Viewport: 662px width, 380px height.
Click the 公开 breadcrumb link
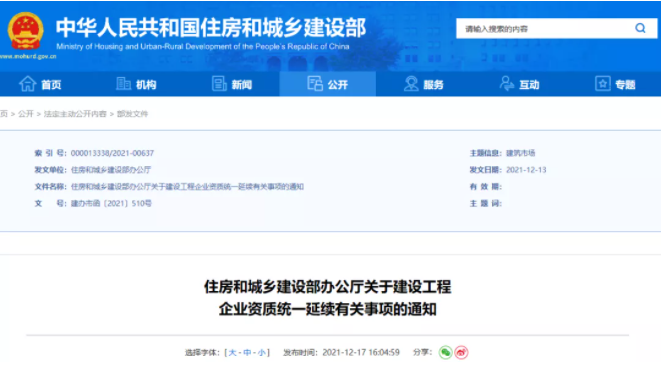pyautogui.click(x=25, y=114)
